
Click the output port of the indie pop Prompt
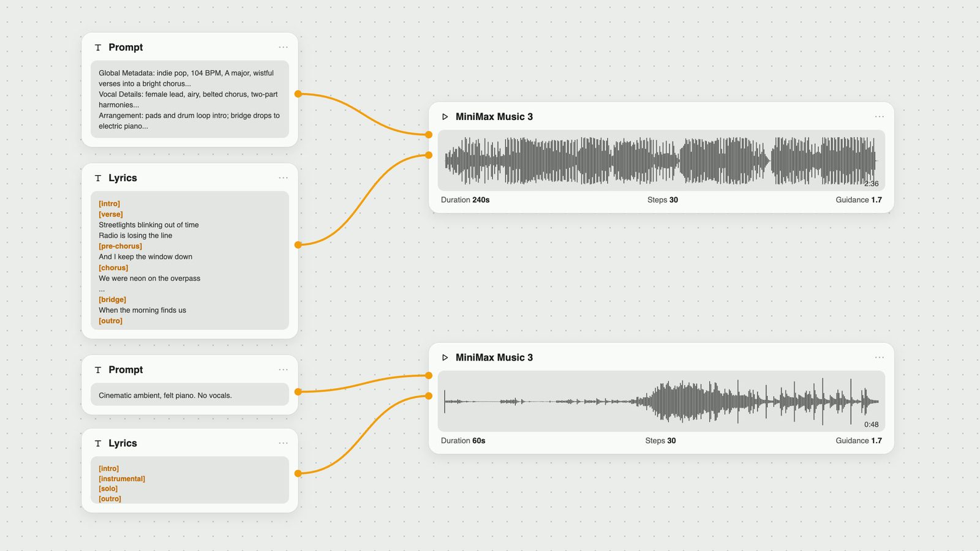click(x=298, y=94)
